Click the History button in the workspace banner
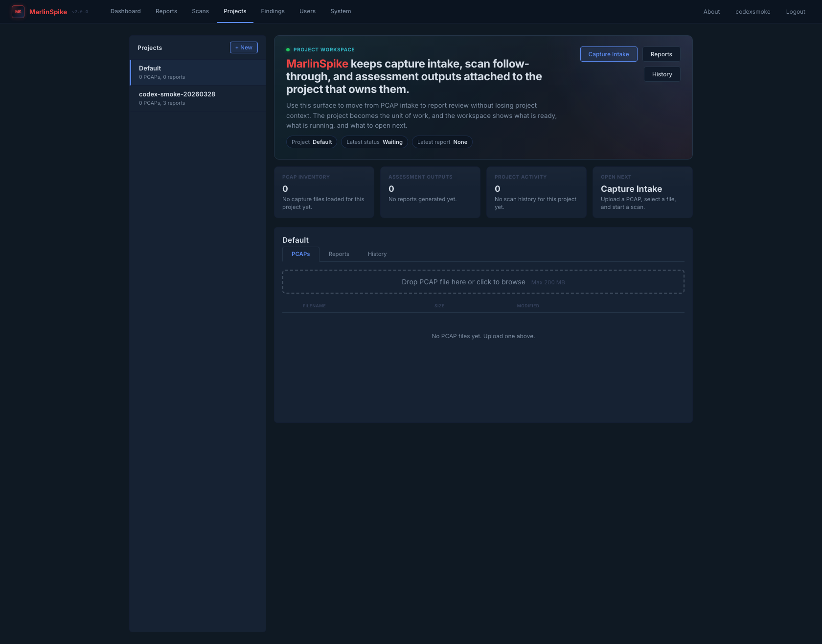This screenshot has width=822, height=644. [662, 74]
